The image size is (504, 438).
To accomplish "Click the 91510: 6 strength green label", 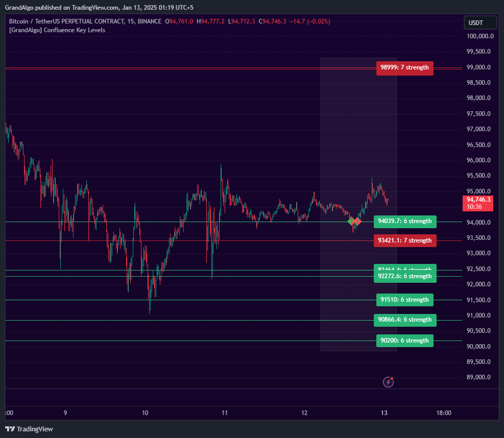I will click(x=405, y=300).
